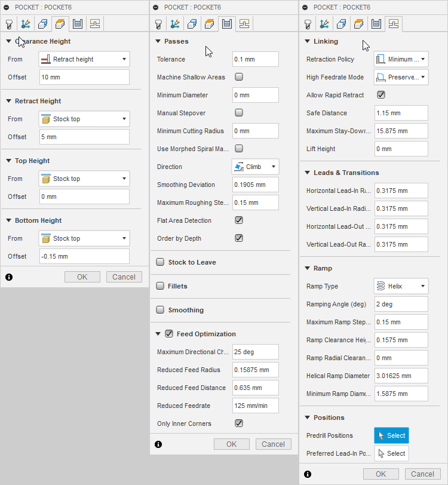Disable Feed Optimization checkbox
The width and height of the screenshot is (448, 485).
click(169, 334)
